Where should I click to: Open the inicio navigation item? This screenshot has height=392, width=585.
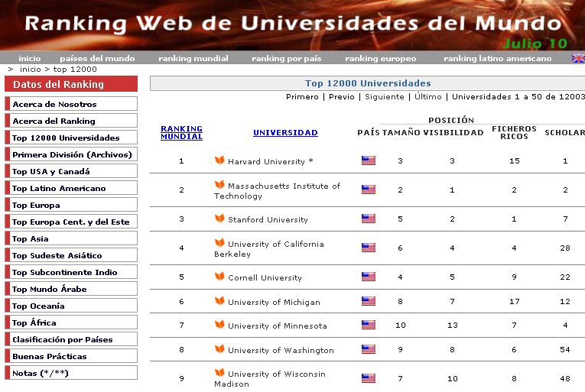click(x=30, y=59)
